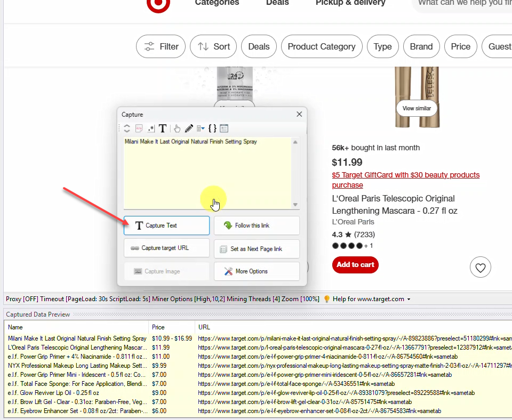Select the Milani Make It Last row in preview
This screenshot has width=512, height=420.
258,339
